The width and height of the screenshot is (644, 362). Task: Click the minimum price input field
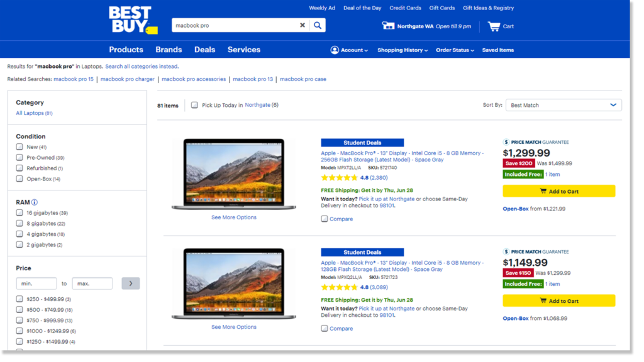36,283
